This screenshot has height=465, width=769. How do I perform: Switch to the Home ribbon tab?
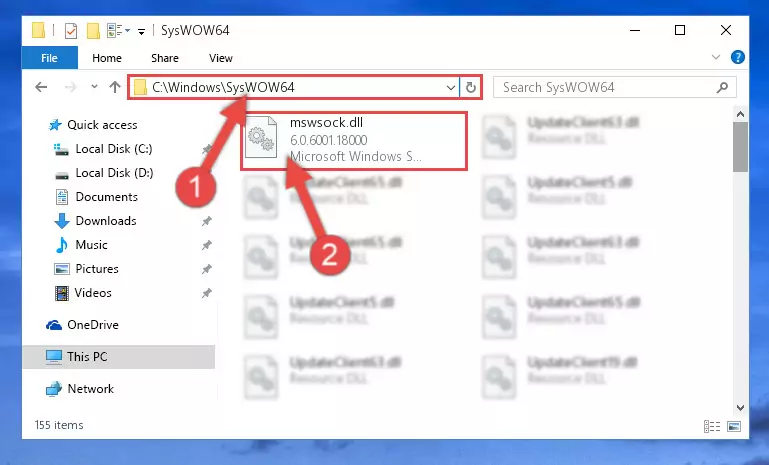[x=107, y=58]
